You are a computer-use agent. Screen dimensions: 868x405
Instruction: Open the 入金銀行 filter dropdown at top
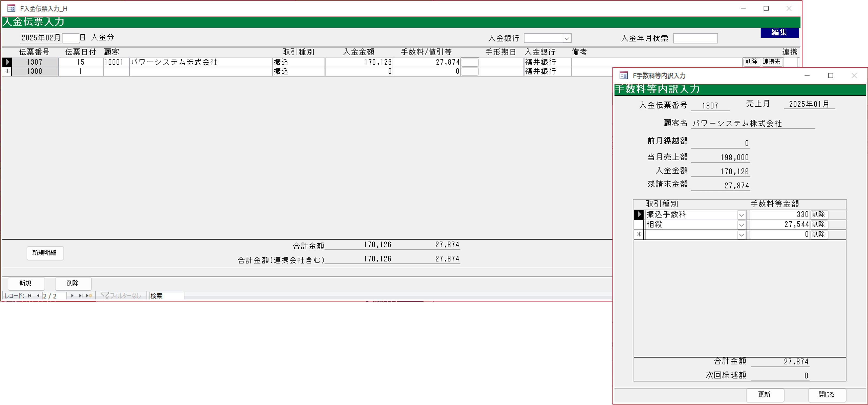click(567, 38)
